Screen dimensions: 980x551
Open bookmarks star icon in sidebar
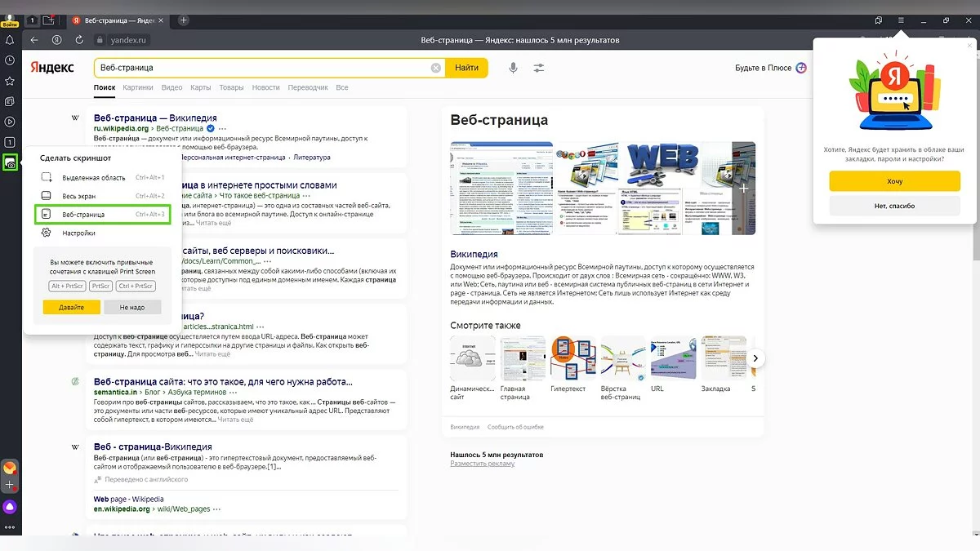(x=10, y=81)
